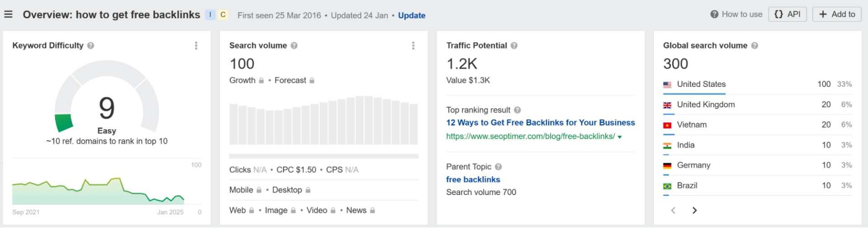Click the Update link

tap(411, 15)
